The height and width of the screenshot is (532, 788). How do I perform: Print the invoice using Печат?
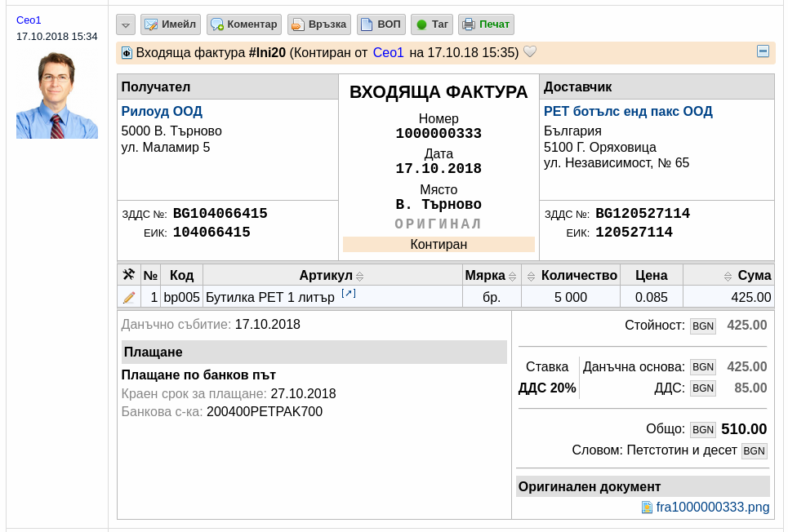486,24
